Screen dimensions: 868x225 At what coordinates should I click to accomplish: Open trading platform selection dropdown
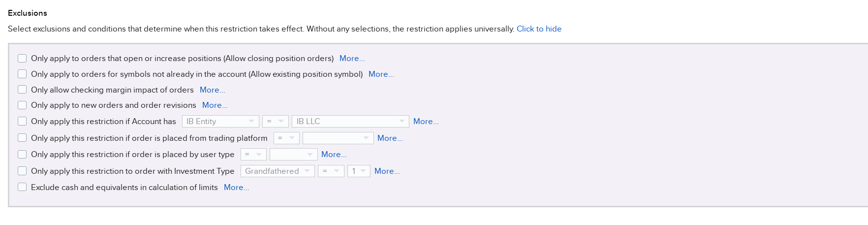338,138
